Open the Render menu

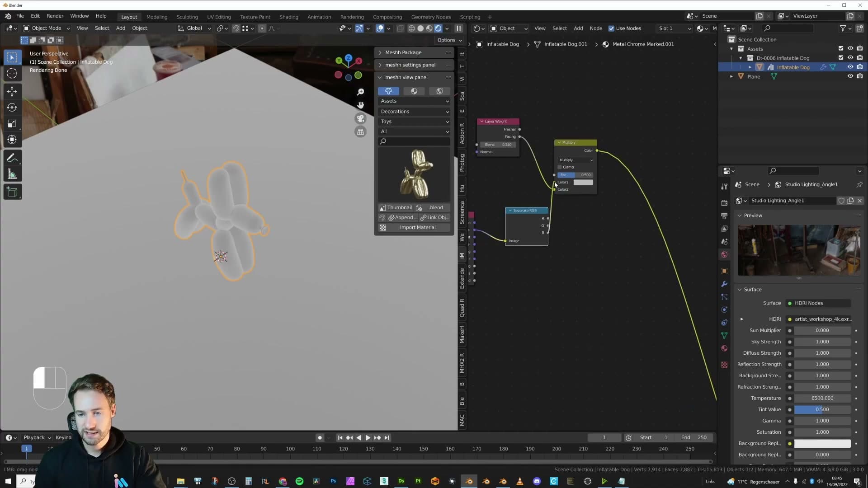point(55,16)
